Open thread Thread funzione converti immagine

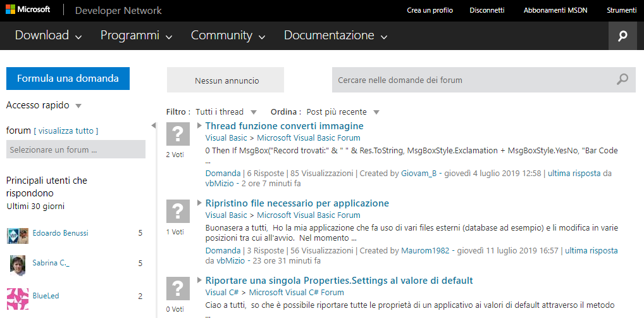(x=284, y=125)
